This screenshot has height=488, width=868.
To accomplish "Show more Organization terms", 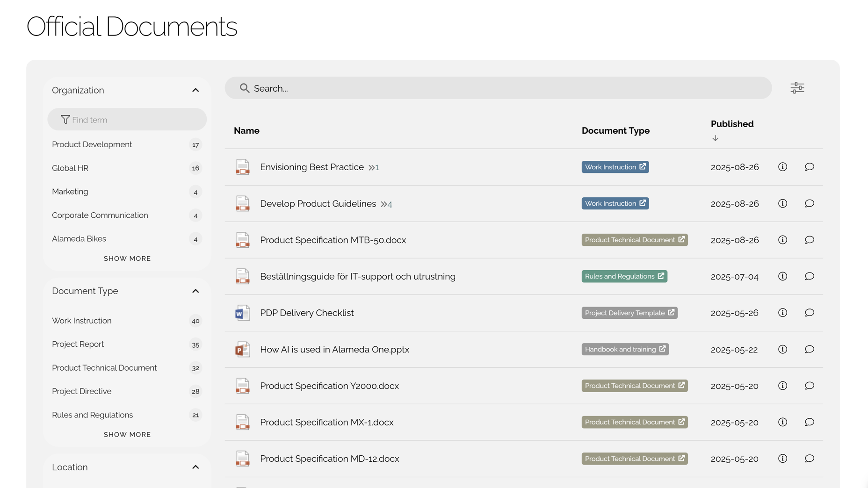I will point(127,258).
